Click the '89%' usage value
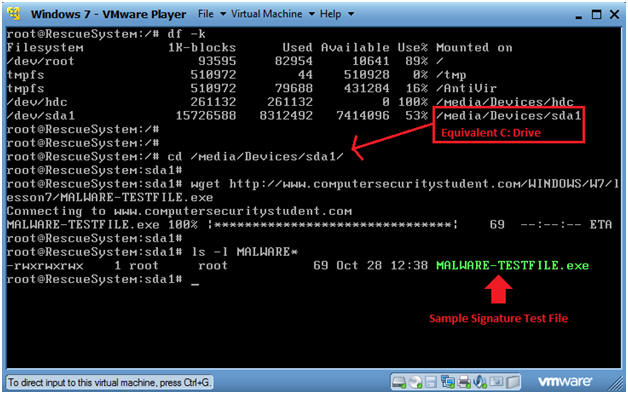628x394 pixels. [x=416, y=61]
